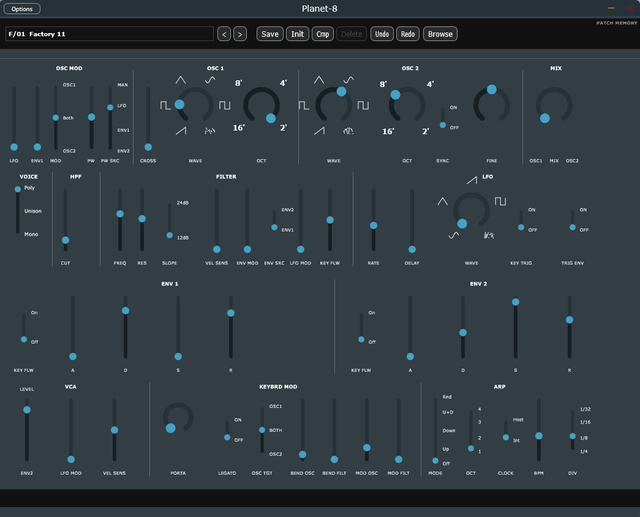Screen dimensions: 640x517
Task: Set ARP MODE to Up
Action: 446,449
